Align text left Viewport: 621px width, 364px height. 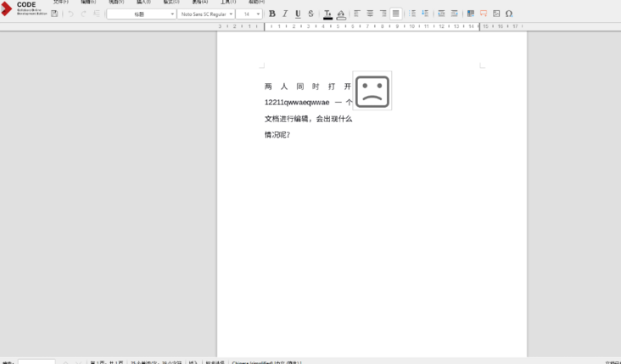tap(357, 14)
